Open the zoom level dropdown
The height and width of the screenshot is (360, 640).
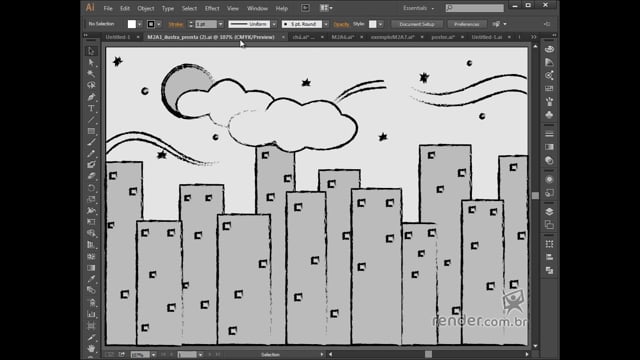(153, 355)
